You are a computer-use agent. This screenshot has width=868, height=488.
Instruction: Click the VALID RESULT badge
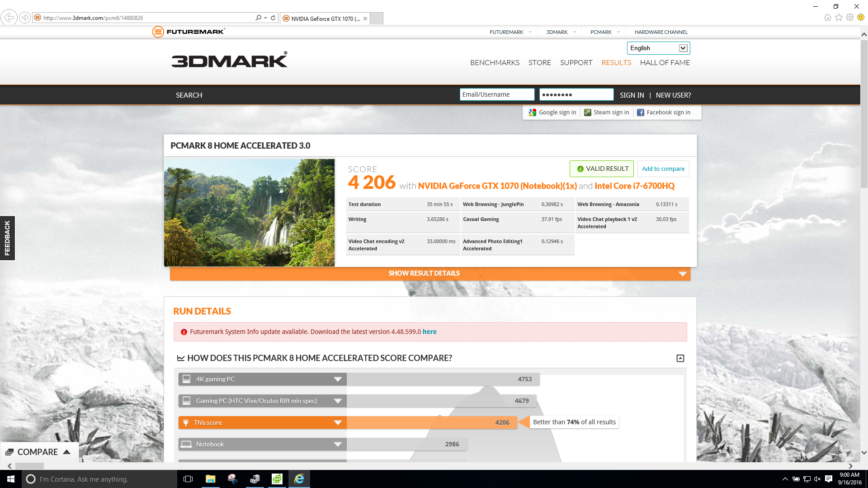(x=602, y=169)
